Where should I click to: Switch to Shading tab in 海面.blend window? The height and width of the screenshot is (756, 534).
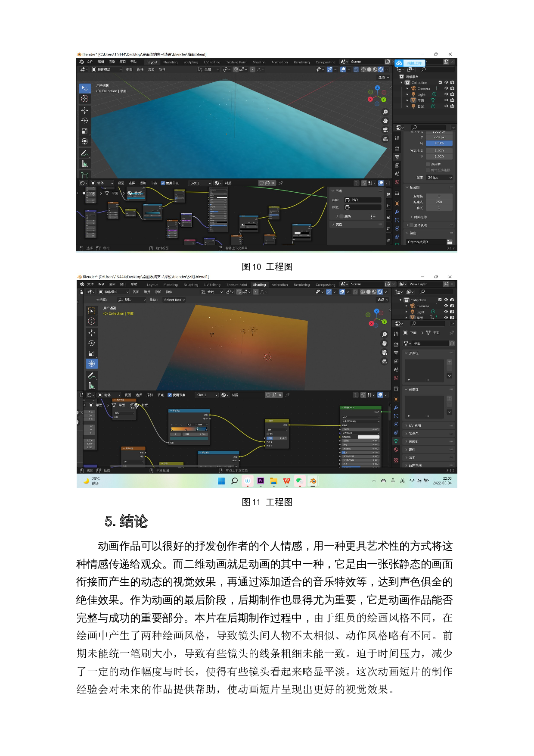click(x=259, y=62)
